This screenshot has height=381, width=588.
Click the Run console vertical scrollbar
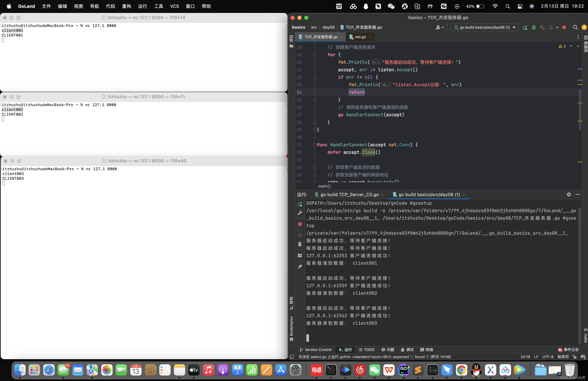[580, 272]
